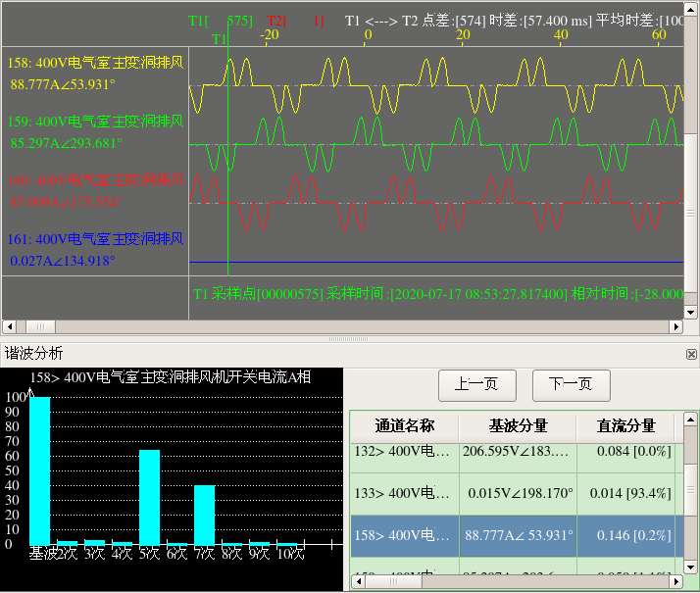The width and height of the screenshot is (700, 593).
Task: Click harmonic table scroll-right arrow
Action: [x=675, y=583]
